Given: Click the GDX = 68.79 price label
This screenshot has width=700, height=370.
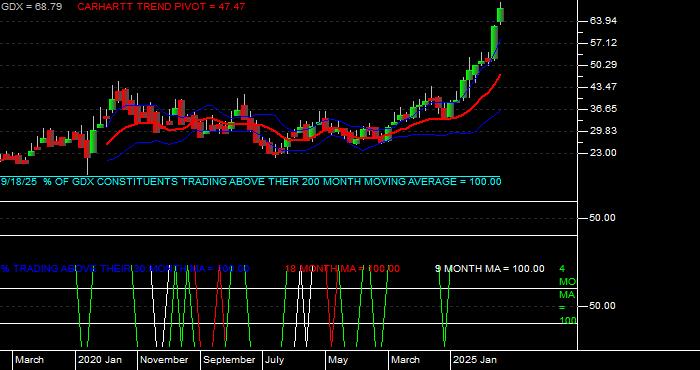Looking at the screenshot, I should tap(31, 7).
